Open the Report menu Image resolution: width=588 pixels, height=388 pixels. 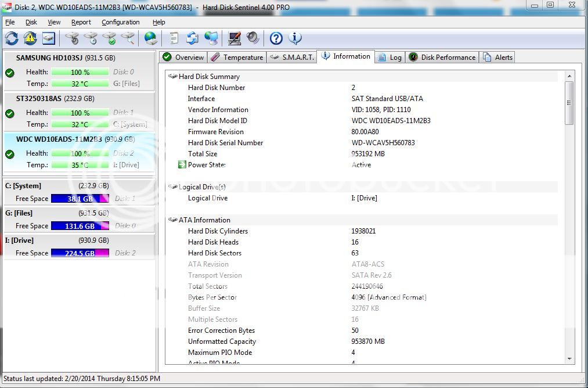81,22
